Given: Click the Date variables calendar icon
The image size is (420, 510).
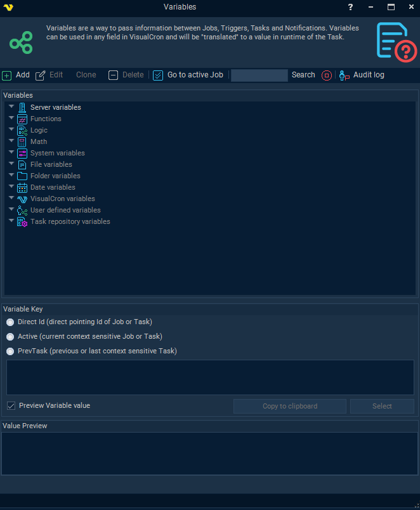Looking at the screenshot, I should pyautogui.click(x=22, y=188).
